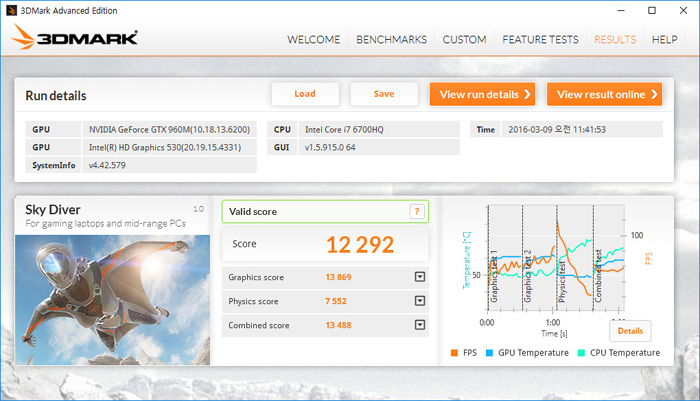Open the chart Details button
This screenshot has width=700, height=401.
(630, 331)
